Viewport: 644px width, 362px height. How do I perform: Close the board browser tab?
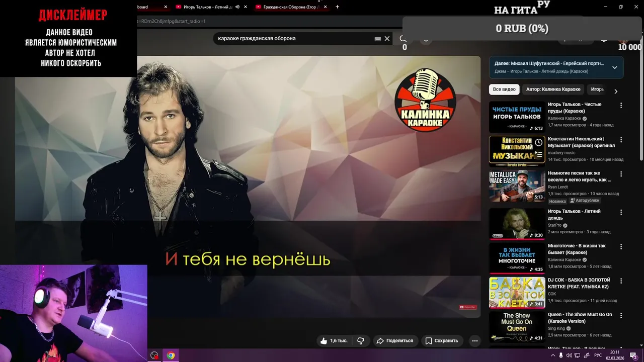[x=166, y=7]
